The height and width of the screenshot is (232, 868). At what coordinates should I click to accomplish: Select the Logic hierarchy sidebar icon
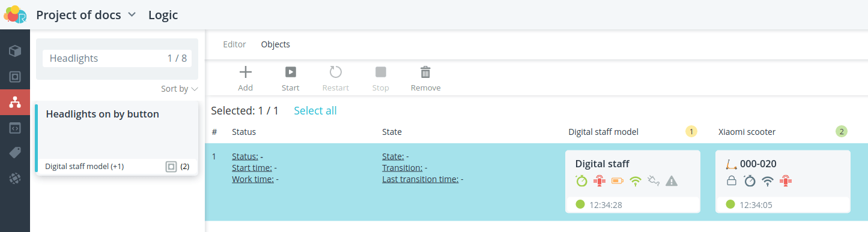tap(15, 103)
